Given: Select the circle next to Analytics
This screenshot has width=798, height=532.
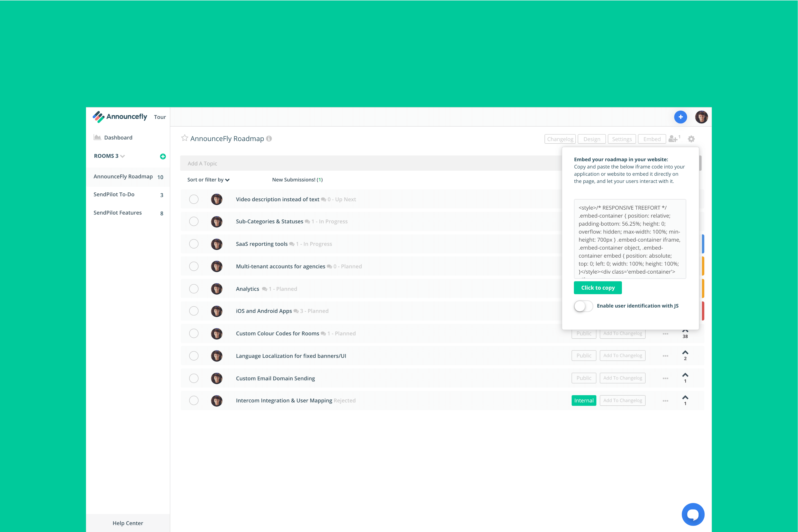Looking at the screenshot, I should pyautogui.click(x=194, y=288).
